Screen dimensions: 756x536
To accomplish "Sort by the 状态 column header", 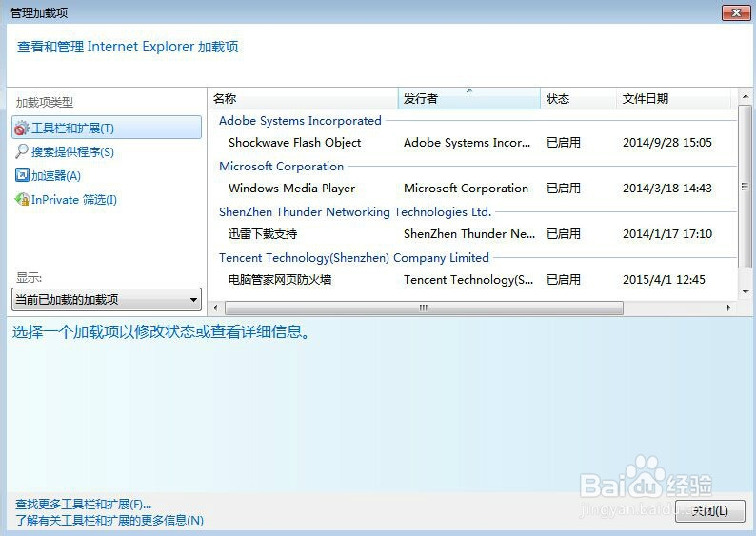I will click(x=578, y=99).
